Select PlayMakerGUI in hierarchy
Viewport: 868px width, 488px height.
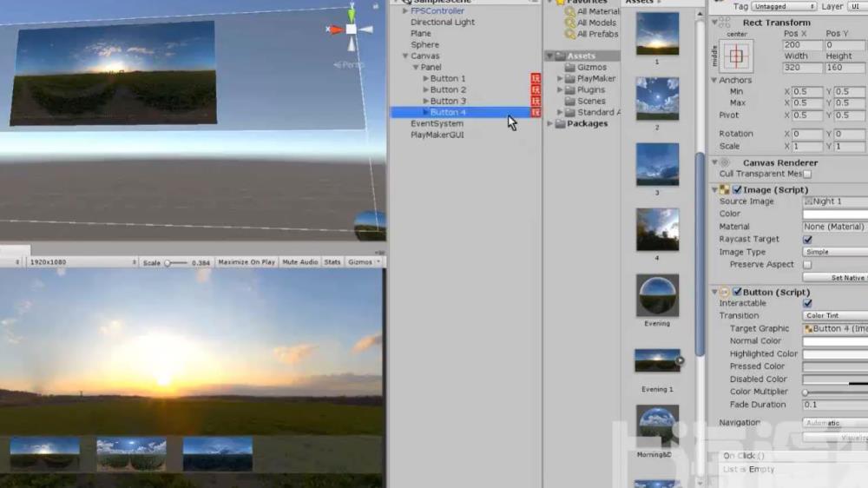click(437, 135)
